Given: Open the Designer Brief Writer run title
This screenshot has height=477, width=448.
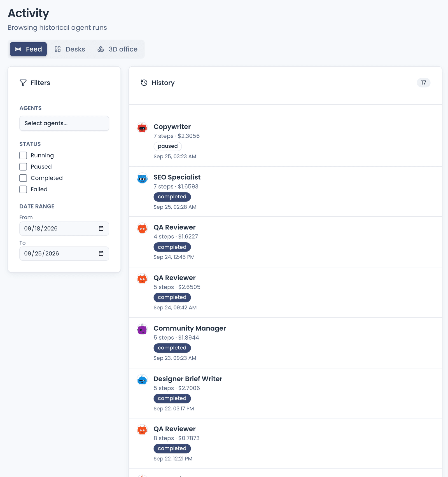Looking at the screenshot, I should [188, 379].
